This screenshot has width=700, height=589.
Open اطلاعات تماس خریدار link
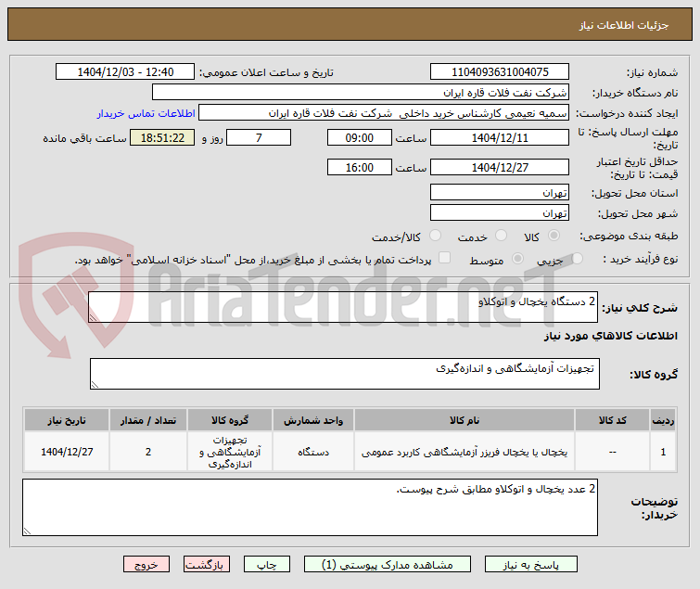coord(146,113)
